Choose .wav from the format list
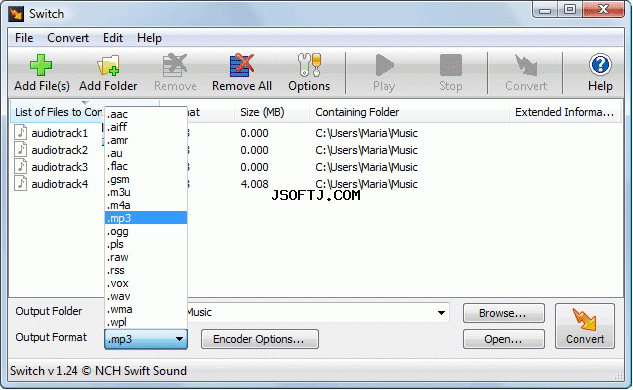The image size is (633, 390). tap(146, 296)
